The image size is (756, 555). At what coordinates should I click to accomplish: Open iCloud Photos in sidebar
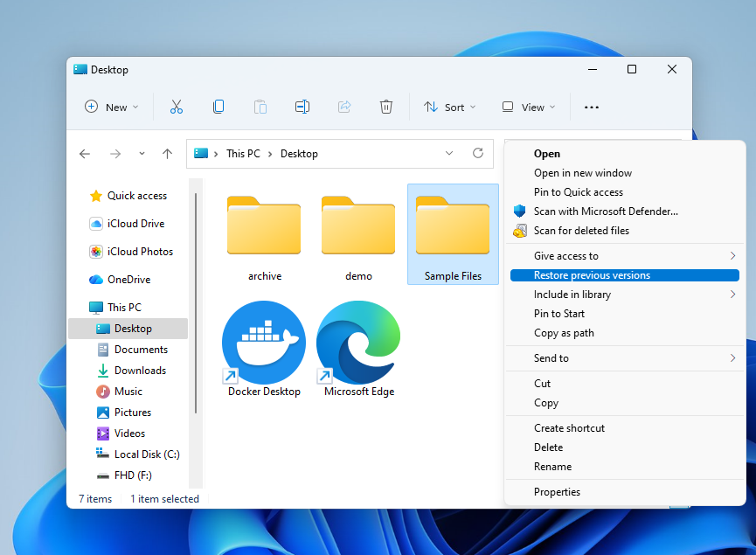[x=131, y=252]
